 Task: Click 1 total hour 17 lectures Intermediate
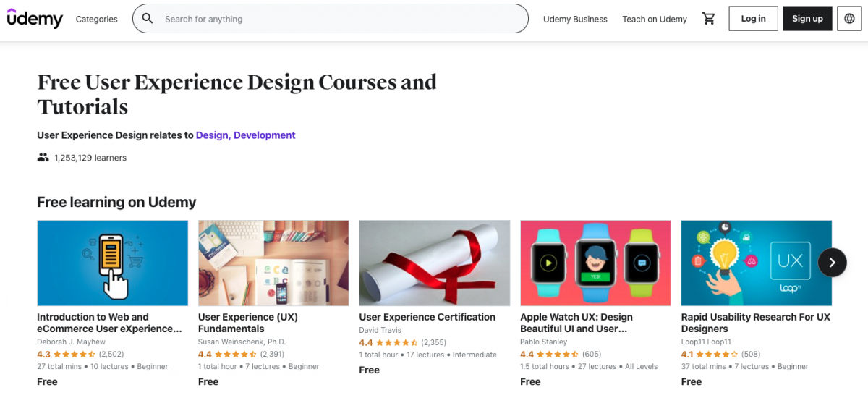(x=428, y=355)
